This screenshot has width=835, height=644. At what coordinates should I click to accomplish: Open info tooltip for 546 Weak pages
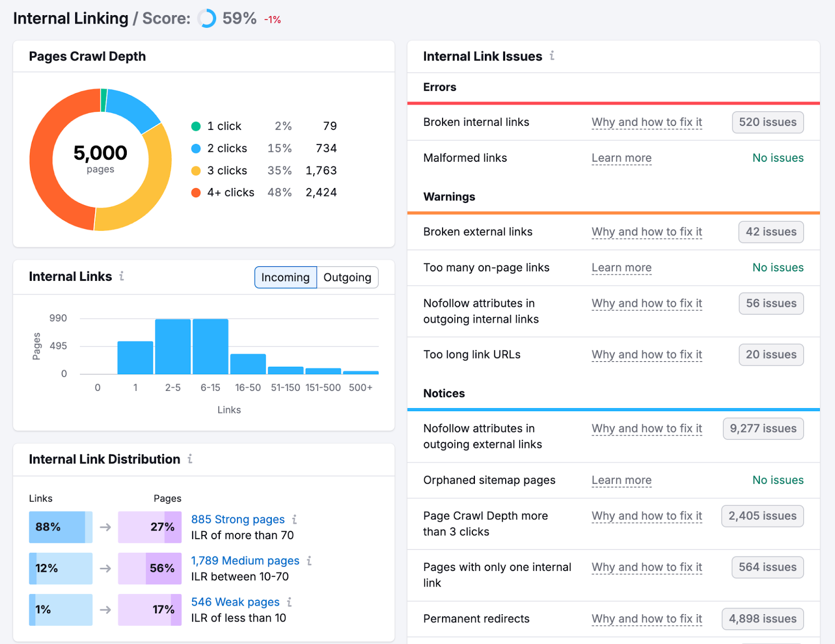[x=290, y=602]
